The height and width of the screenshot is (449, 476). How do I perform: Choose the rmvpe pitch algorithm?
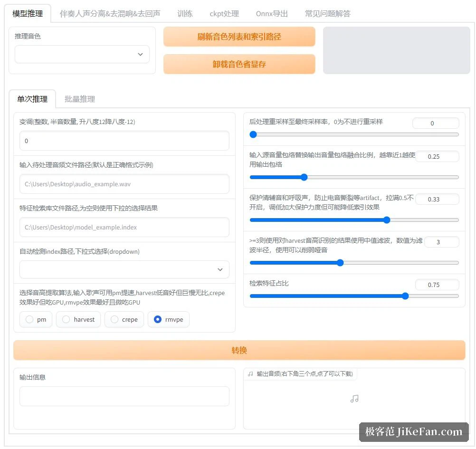click(x=169, y=319)
